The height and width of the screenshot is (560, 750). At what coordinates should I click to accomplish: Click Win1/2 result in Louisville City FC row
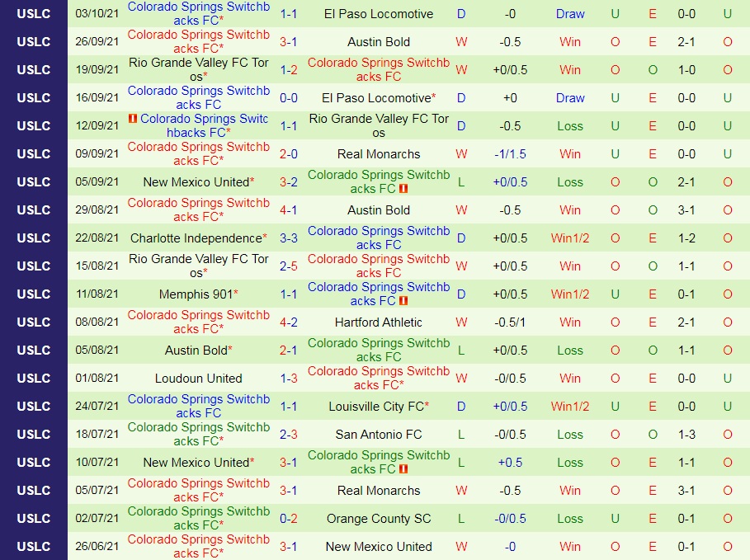click(x=570, y=407)
